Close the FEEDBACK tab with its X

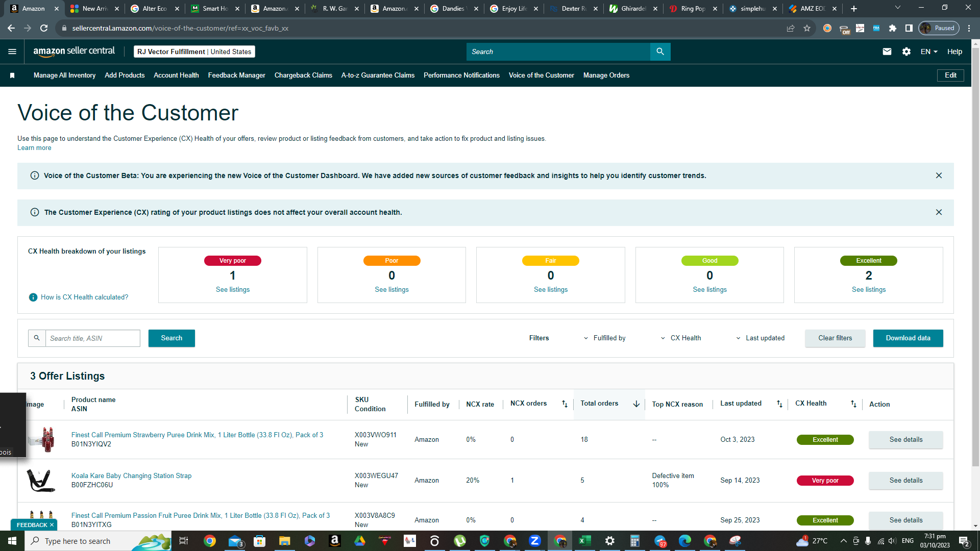coord(52,525)
